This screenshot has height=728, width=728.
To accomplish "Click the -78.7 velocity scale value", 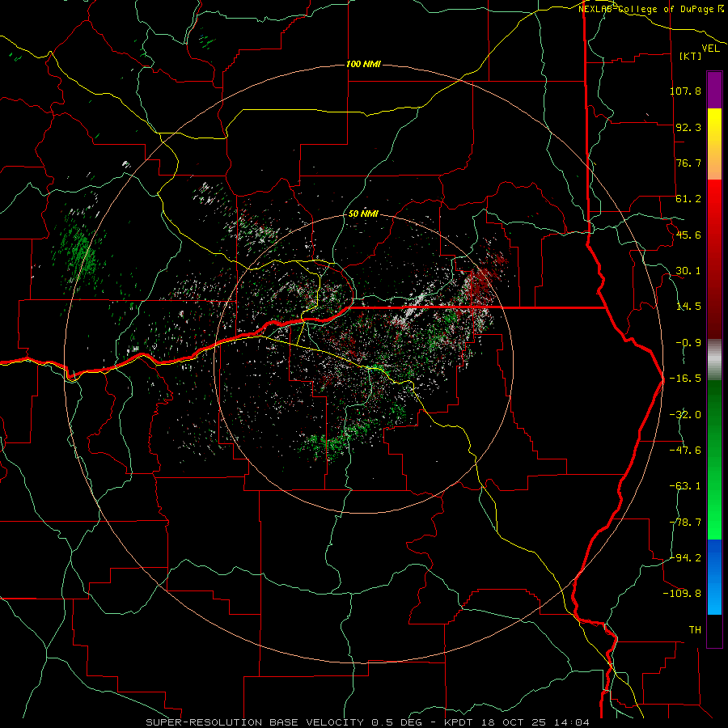I will pyautogui.click(x=685, y=523).
